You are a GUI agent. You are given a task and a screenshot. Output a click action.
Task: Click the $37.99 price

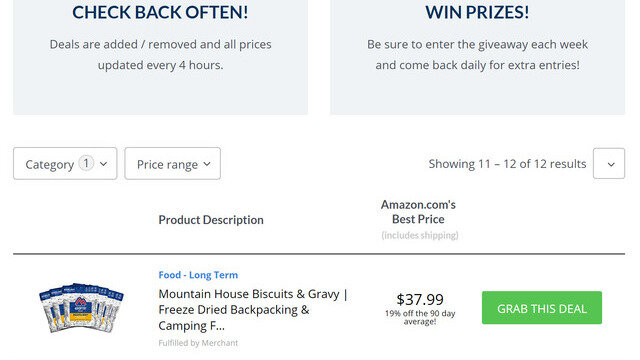tap(420, 300)
